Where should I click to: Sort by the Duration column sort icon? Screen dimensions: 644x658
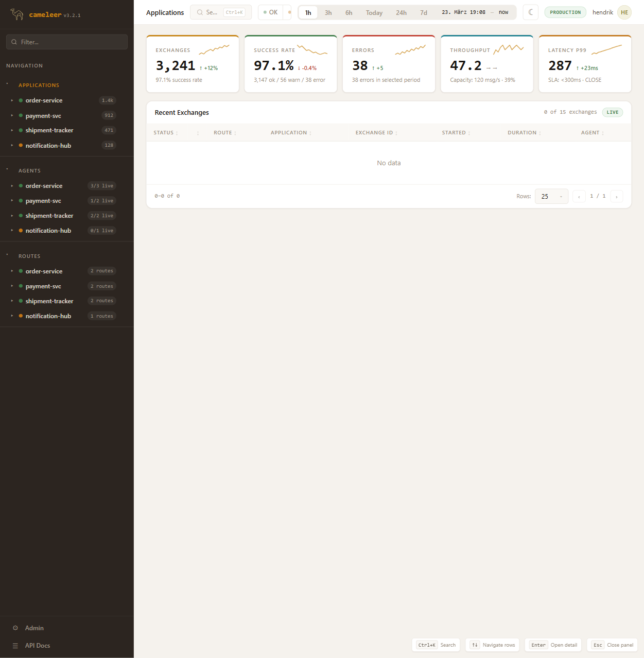coord(539,133)
